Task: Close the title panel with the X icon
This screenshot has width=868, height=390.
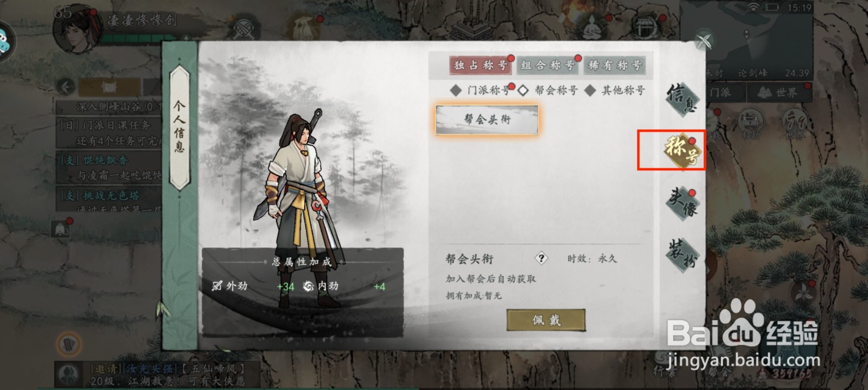Action: tap(704, 41)
